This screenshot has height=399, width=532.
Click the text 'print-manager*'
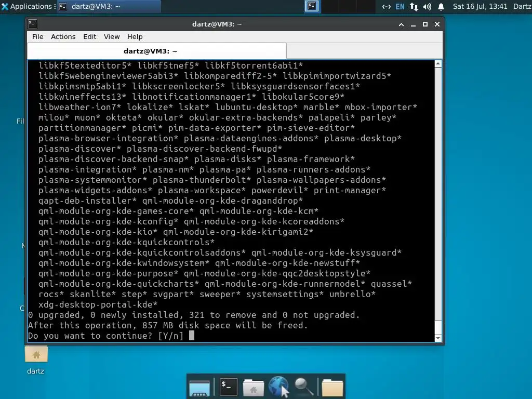[x=350, y=190]
